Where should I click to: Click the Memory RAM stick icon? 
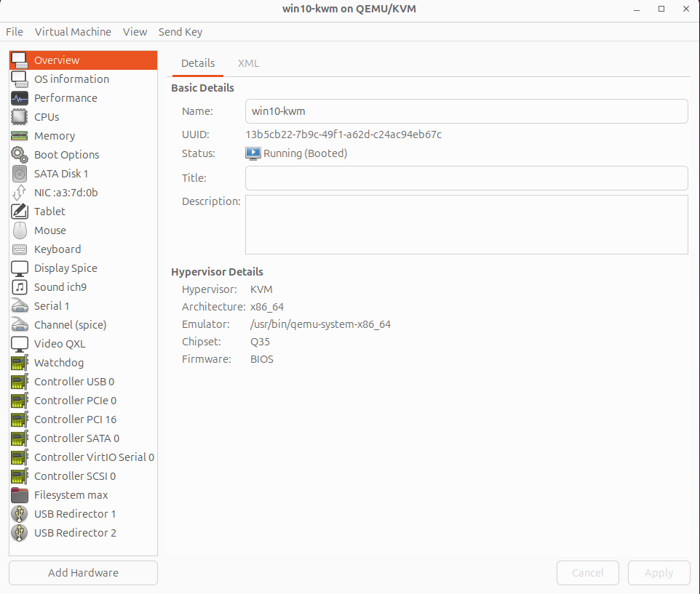click(x=20, y=135)
